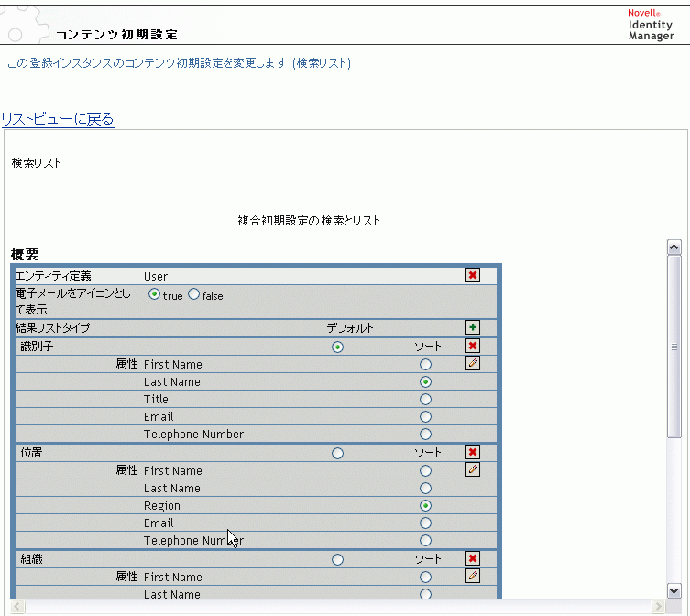
Task: Select false for showing email as icon
Action: tap(193, 294)
